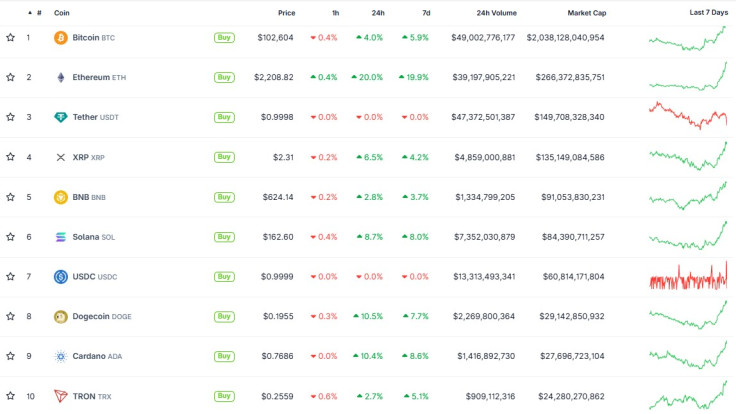Open USDC's spiky red sparkline chart
Image resolution: width=736 pixels, height=414 pixels.
click(x=688, y=276)
